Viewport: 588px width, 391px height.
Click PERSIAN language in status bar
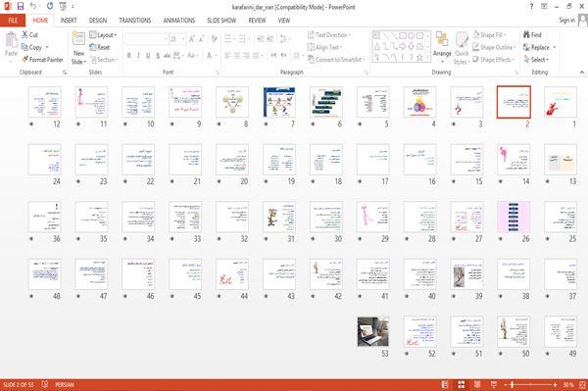(x=65, y=384)
